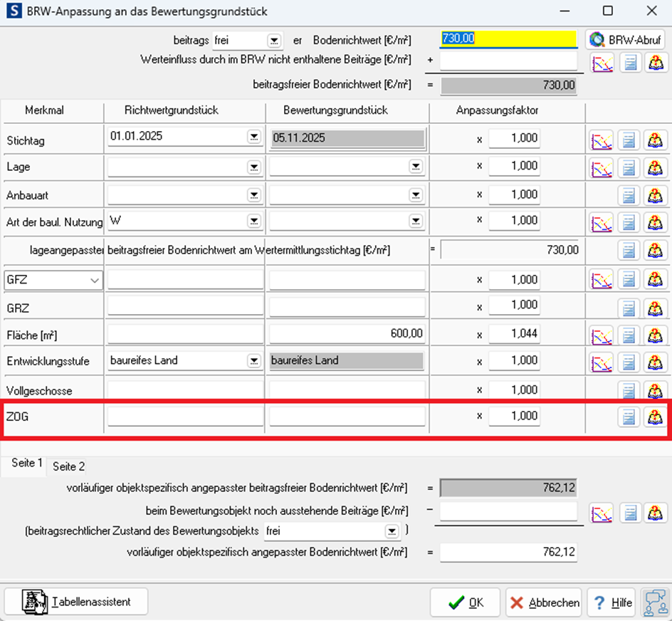Click the help book icon for Anbauart
672x621 pixels.
655,196
